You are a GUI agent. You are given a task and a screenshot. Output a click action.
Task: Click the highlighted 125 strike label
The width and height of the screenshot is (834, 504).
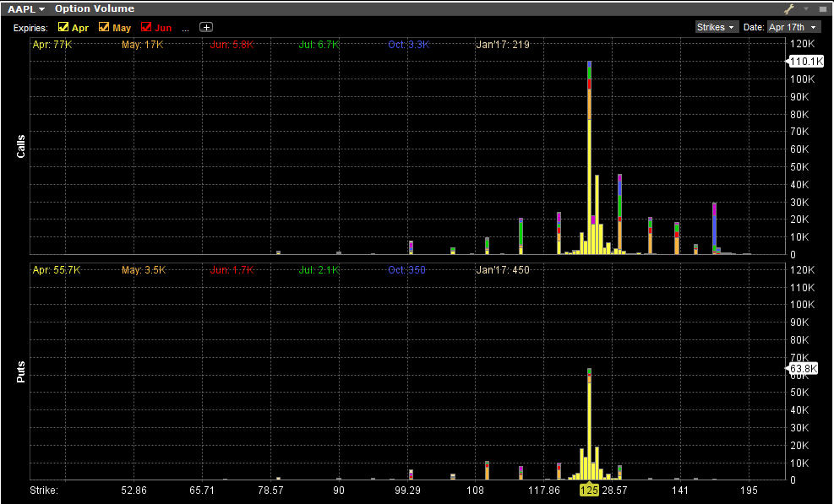pyautogui.click(x=589, y=490)
